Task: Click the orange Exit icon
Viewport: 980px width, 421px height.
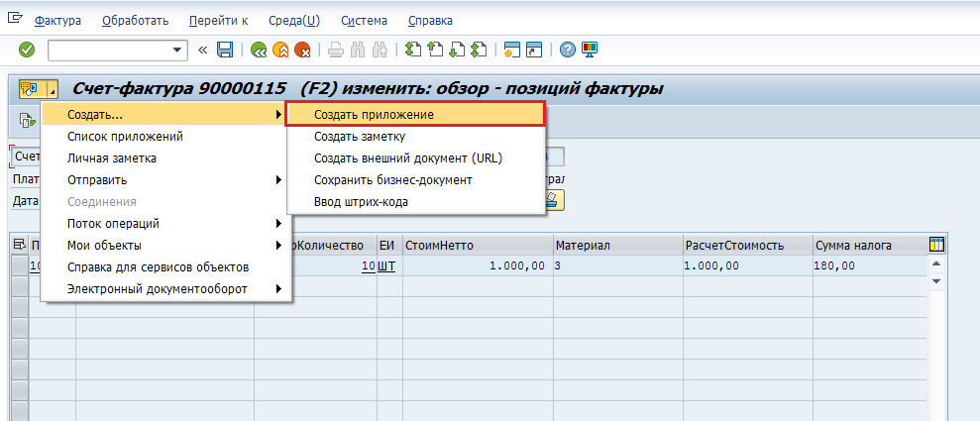Action: (280, 50)
